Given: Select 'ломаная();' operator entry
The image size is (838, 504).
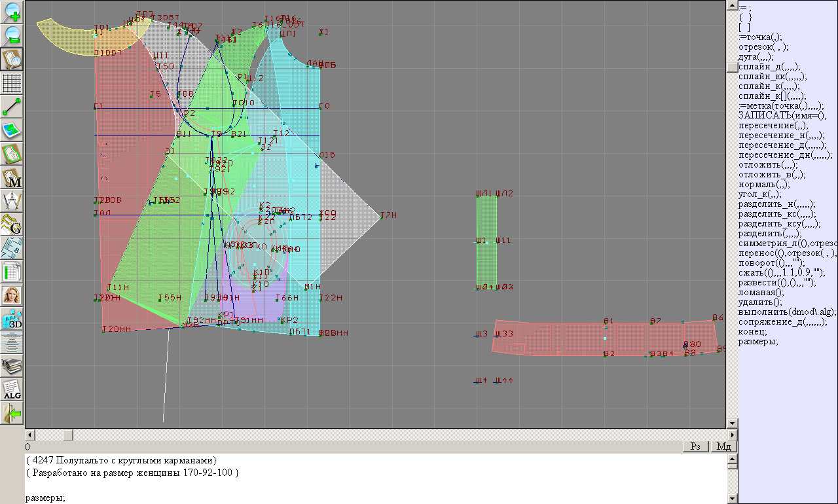Looking at the screenshot, I should tap(761, 293).
